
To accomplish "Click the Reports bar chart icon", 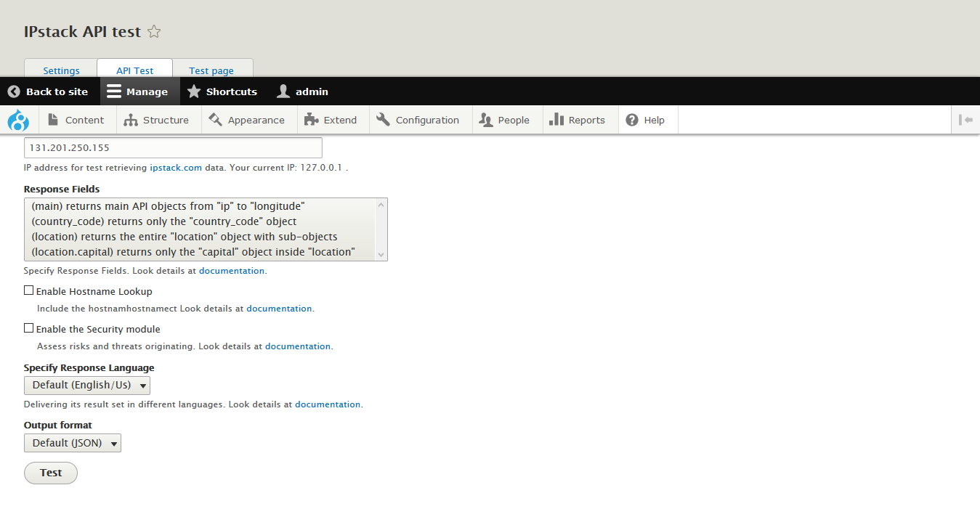I will point(556,120).
